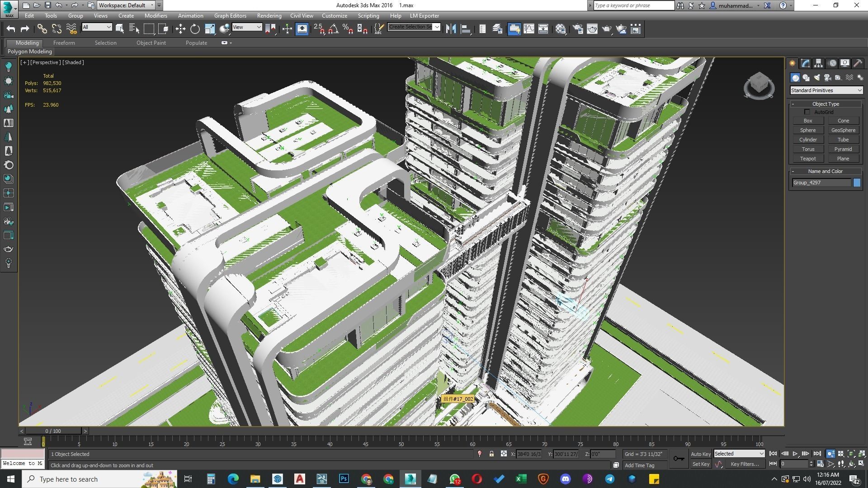Image resolution: width=868 pixels, height=488 pixels.
Task: Open the Rendering menu
Action: point(269,16)
